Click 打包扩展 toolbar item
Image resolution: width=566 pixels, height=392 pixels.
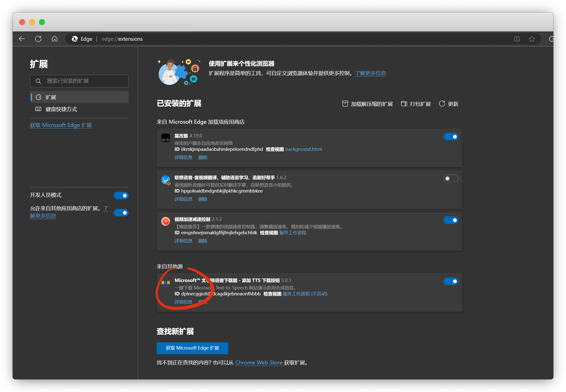(416, 104)
